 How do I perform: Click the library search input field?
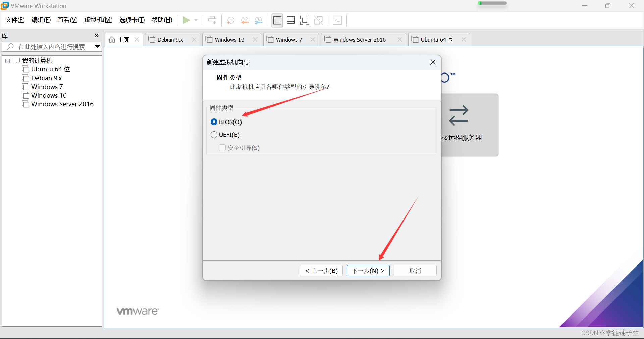click(52, 47)
